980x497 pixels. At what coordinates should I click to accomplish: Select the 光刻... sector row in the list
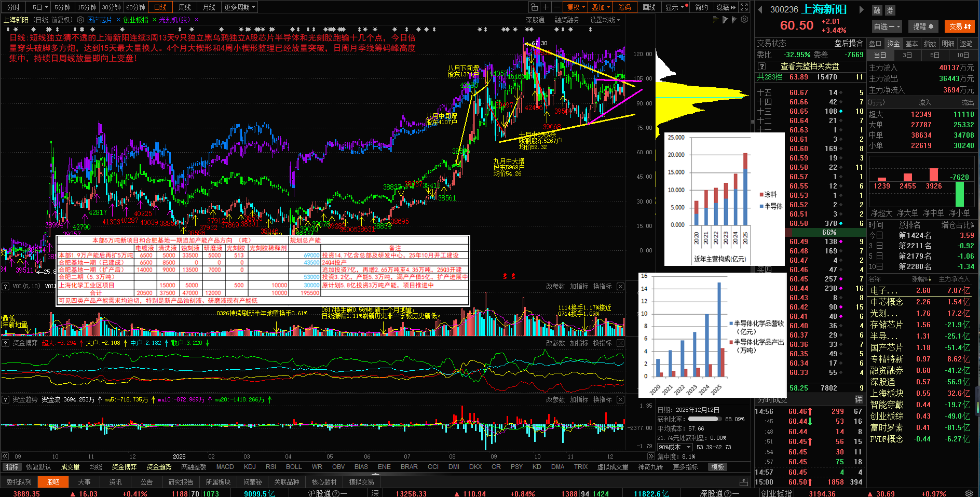920,313
